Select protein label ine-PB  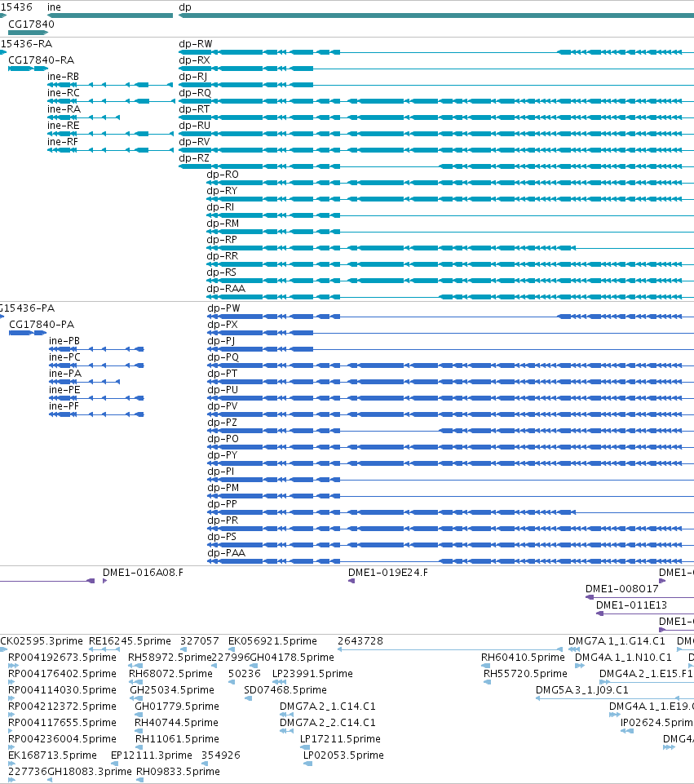coord(64,341)
